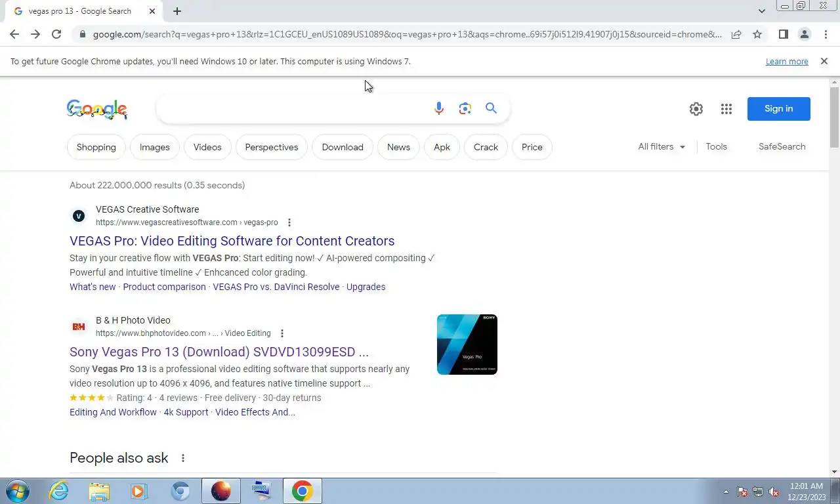Go forward to the next page
This screenshot has height=504, width=840.
pyautogui.click(x=35, y=34)
